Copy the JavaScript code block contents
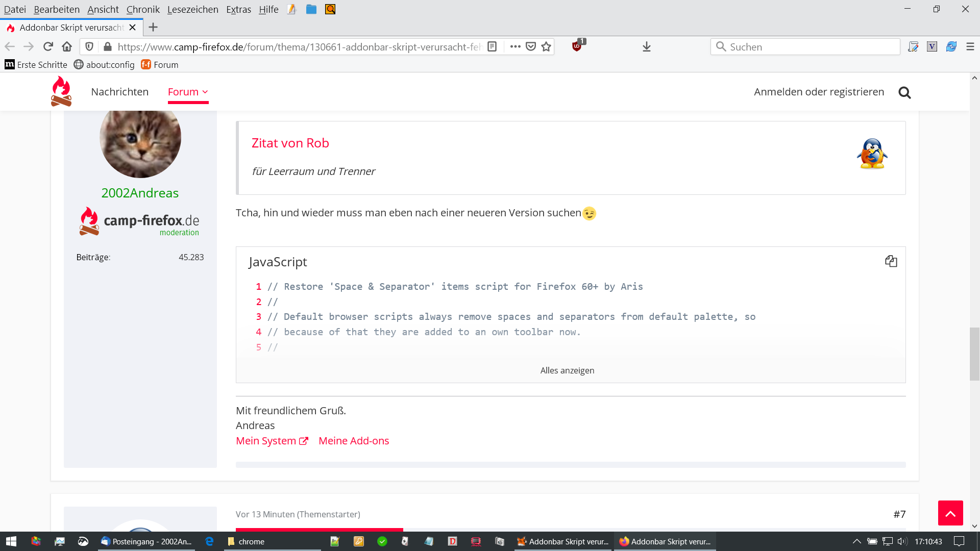 pos(891,261)
